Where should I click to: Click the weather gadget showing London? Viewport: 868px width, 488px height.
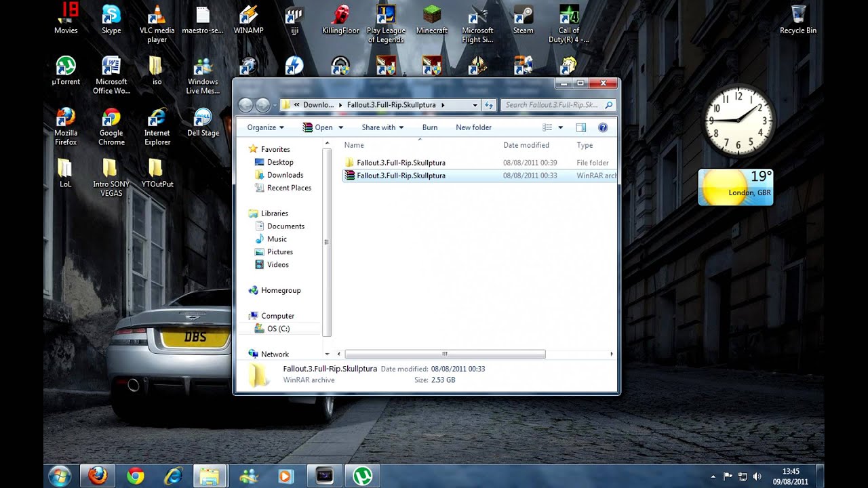735,187
